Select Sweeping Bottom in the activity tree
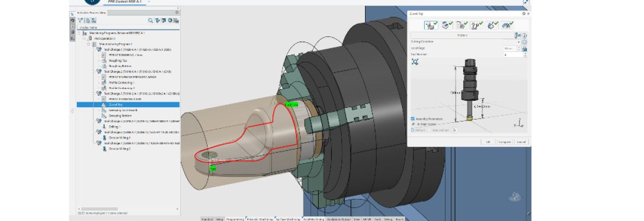The width and height of the screenshot is (644, 221). tap(120, 115)
